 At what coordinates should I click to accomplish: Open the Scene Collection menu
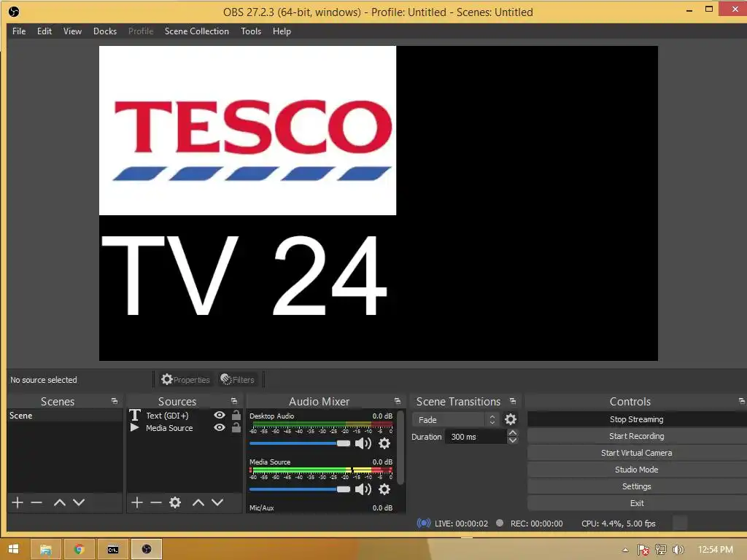[197, 31]
